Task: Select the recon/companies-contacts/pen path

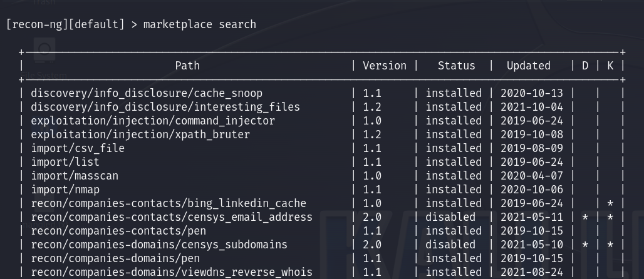Action: tap(118, 231)
